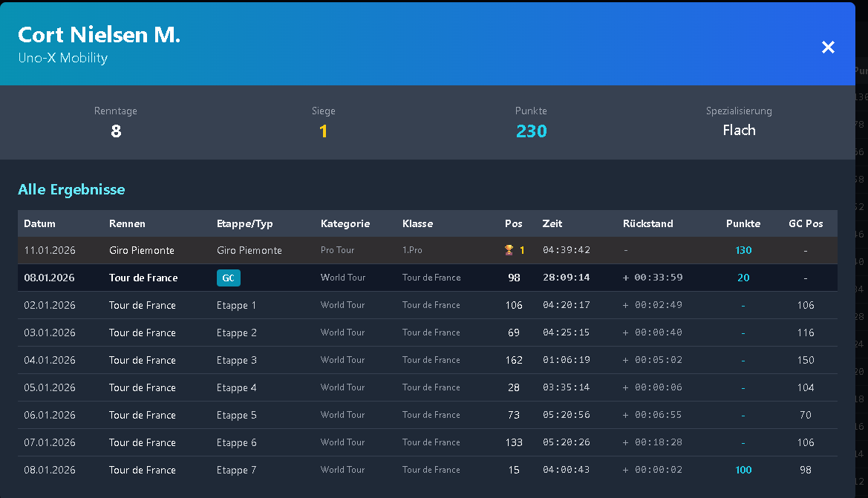Click the 130 points value for Giro Piemonte
Screen dimensions: 868x498
pyautogui.click(x=743, y=250)
